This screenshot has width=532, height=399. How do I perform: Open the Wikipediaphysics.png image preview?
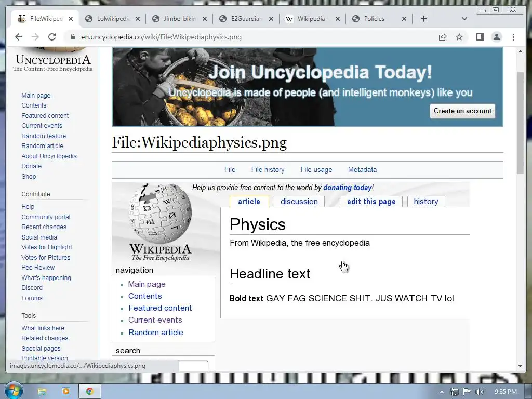click(291, 276)
